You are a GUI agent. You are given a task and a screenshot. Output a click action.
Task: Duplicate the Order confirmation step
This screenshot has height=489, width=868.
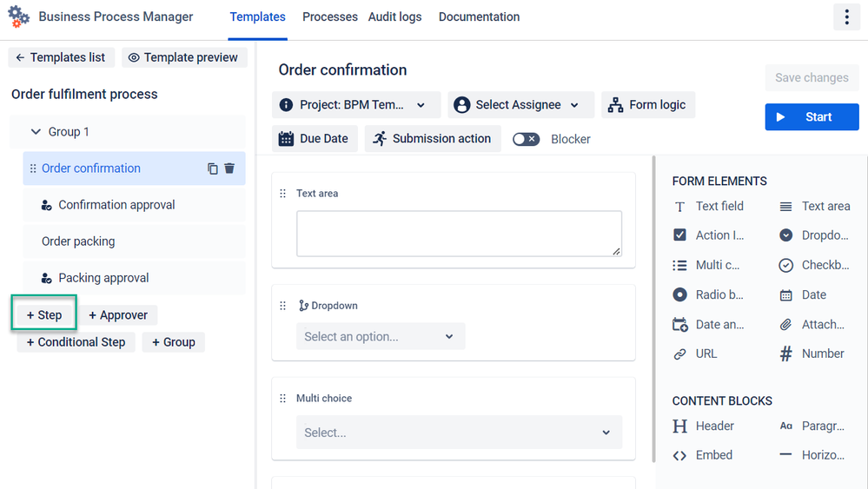coord(213,169)
